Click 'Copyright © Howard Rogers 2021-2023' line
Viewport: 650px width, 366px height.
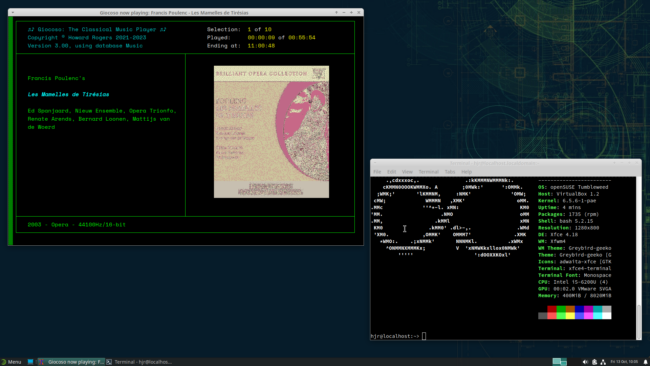pos(87,38)
